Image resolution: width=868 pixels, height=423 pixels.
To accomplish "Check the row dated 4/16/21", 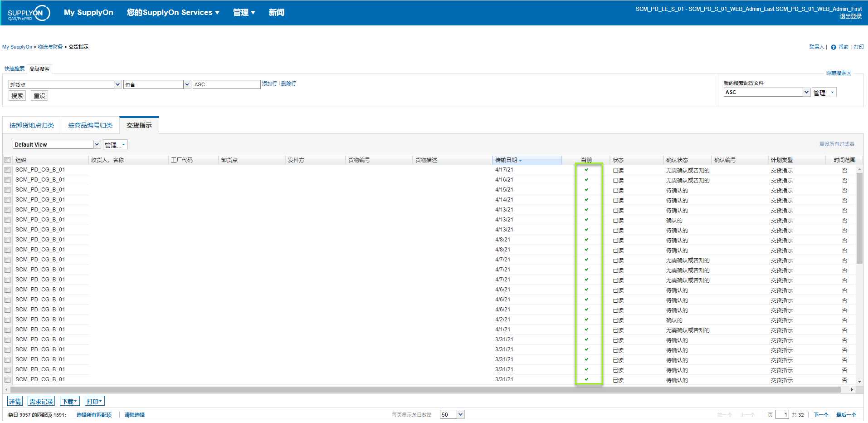I will coord(8,180).
